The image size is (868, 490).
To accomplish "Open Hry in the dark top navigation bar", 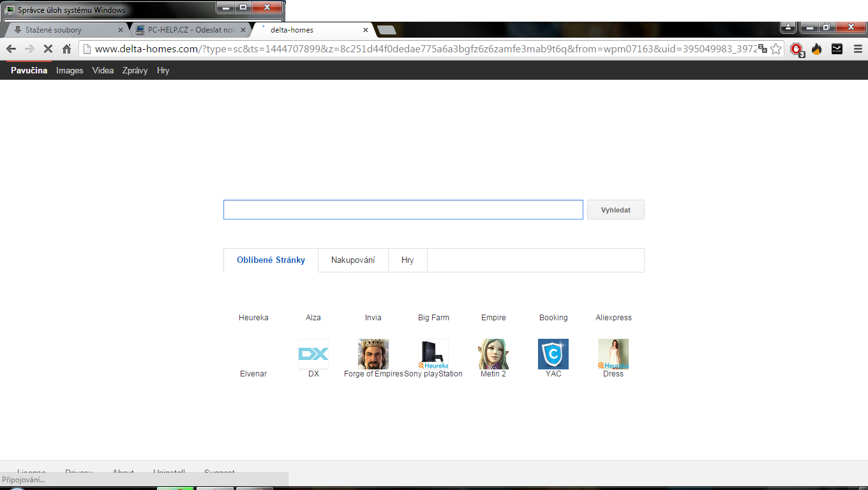I will [163, 71].
